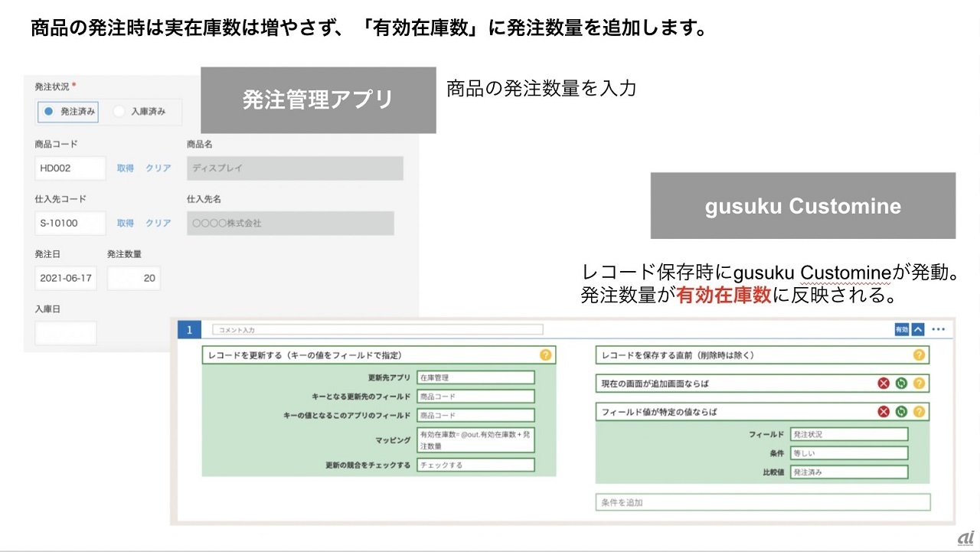This screenshot has width=980, height=552.
Task: Click the empty 入庫日 date field
Action: pos(66,333)
